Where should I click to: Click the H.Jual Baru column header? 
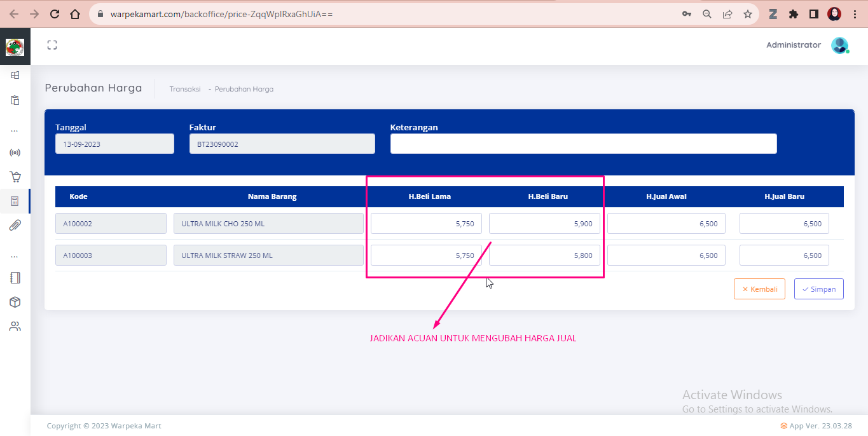point(785,196)
